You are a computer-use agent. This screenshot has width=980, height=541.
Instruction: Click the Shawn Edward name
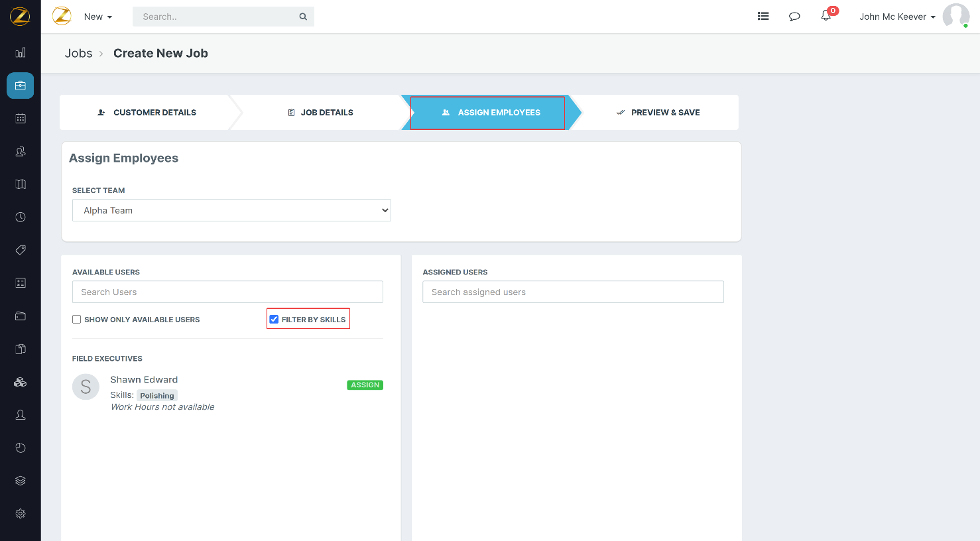[144, 380]
